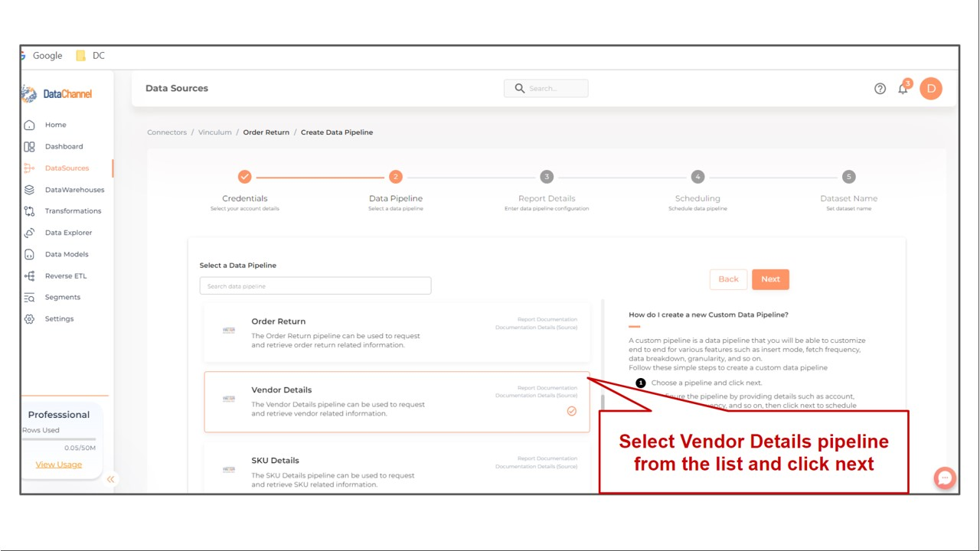Click the Next button
This screenshot has height=551, width=980.
point(770,279)
